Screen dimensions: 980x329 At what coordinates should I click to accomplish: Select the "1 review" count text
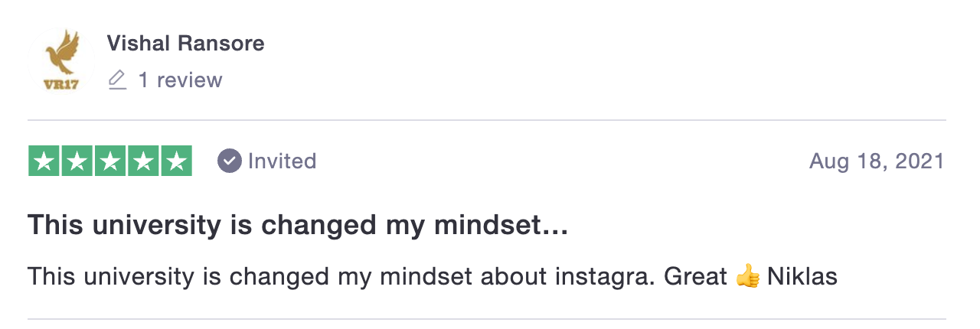[x=180, y=80]
